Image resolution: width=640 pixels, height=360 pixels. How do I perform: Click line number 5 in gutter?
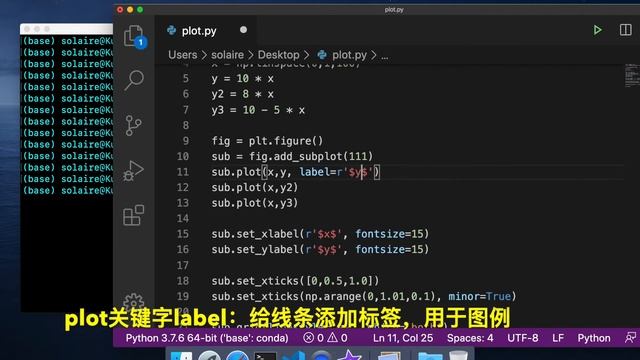tap(186, 78)
